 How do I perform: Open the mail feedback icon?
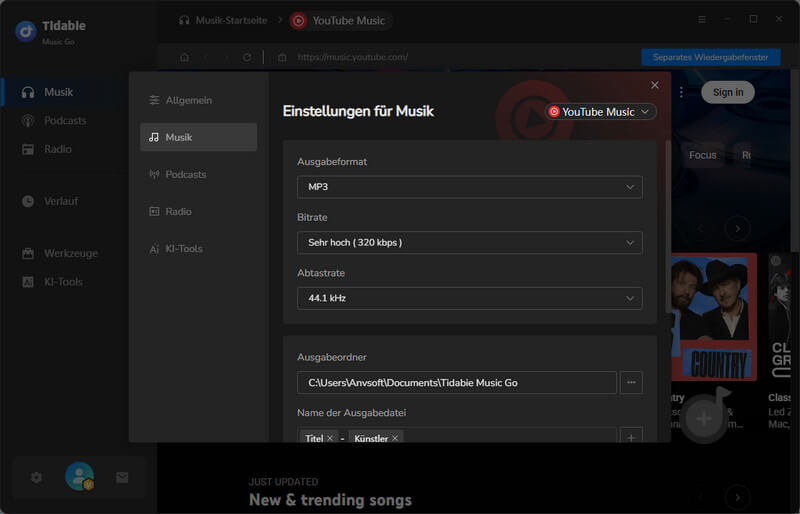click(122, 477)
